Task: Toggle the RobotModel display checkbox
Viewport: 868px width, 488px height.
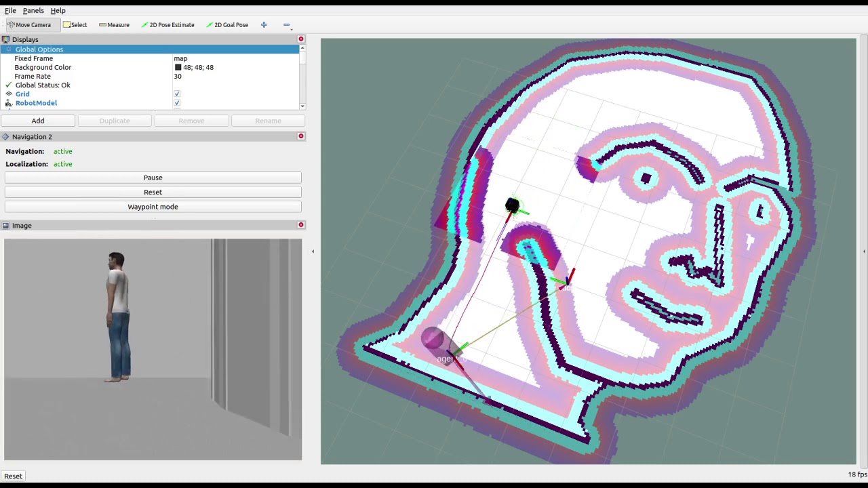Action: (177, 103)
